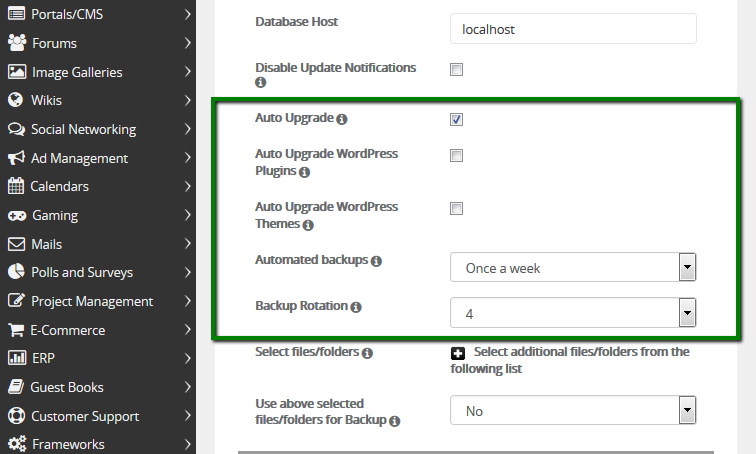The height and width of the screenshot is (454, 756).
Task: Click the Wikis globe icon
Action: (15, 100)
